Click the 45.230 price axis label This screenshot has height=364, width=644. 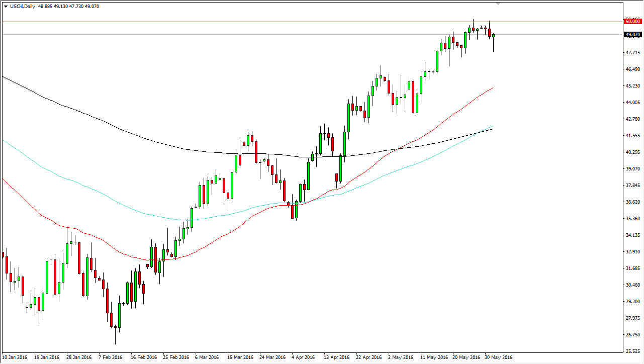[x=632, y=85]
